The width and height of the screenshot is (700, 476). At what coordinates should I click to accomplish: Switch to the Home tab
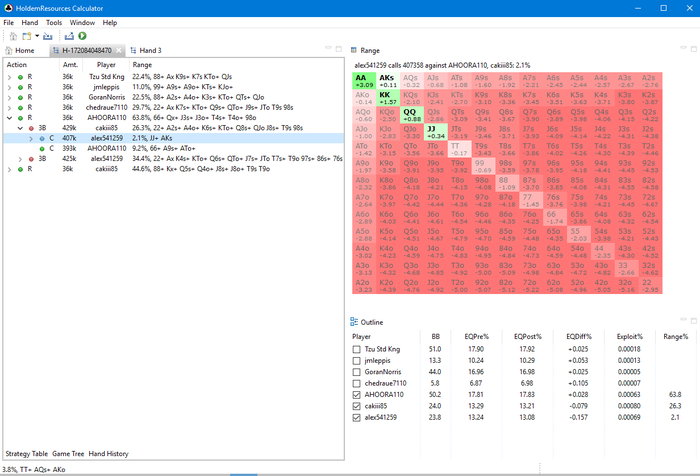point(20,50)
